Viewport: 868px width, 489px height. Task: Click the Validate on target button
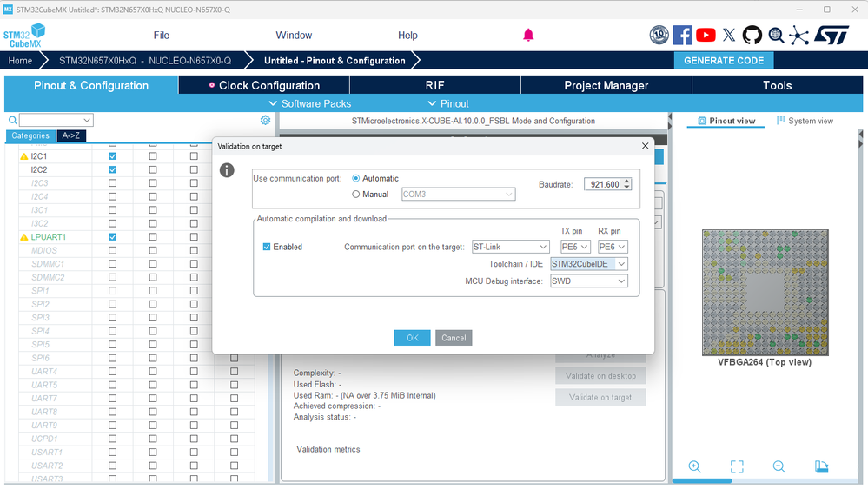[600, 397]
